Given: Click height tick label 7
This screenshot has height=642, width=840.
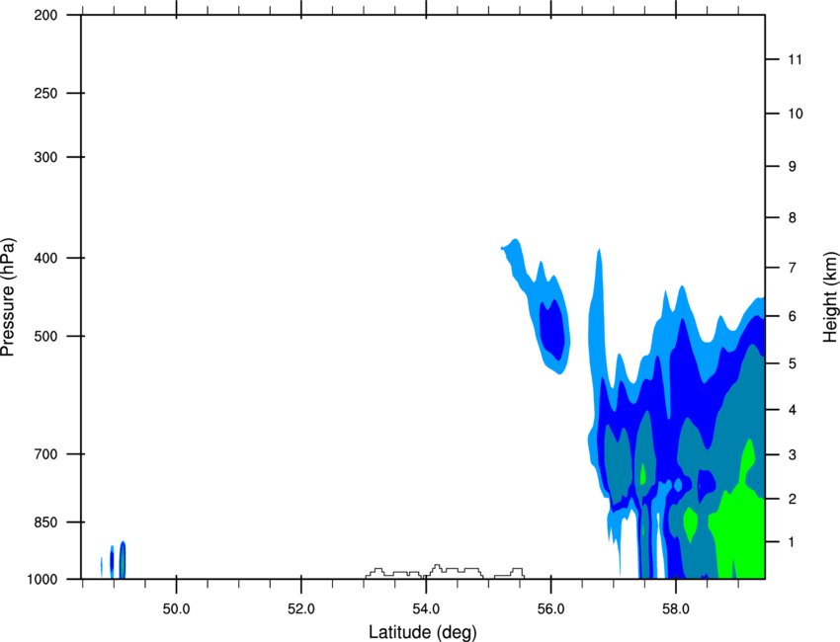Looking at the screenshot, I should pyautogui.click(x=793, y=268).
